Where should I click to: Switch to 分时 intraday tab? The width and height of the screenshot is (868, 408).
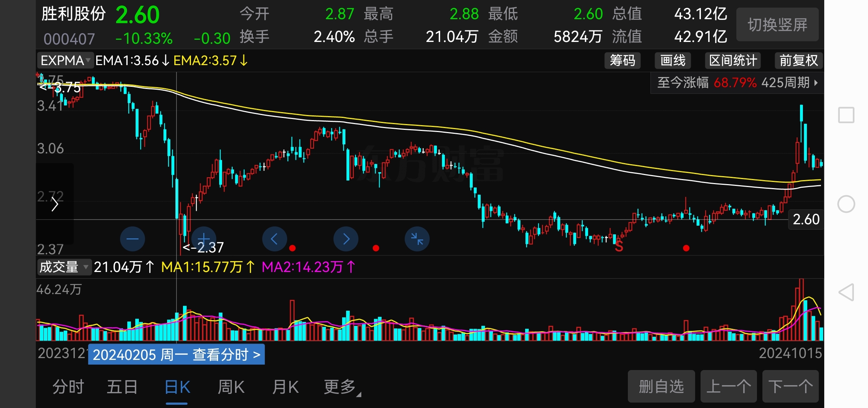[x=68, y=387]
